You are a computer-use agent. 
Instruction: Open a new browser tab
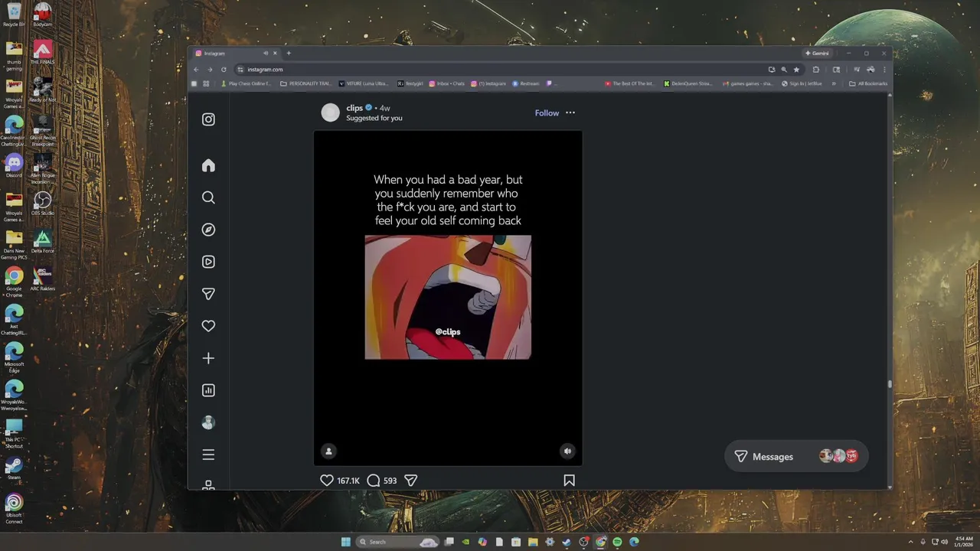pyautogui.click(x=289, y=54)
